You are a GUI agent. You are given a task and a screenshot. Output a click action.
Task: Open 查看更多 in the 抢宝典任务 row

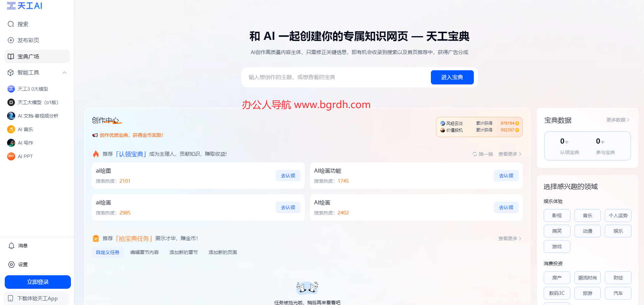pos(510,238)
